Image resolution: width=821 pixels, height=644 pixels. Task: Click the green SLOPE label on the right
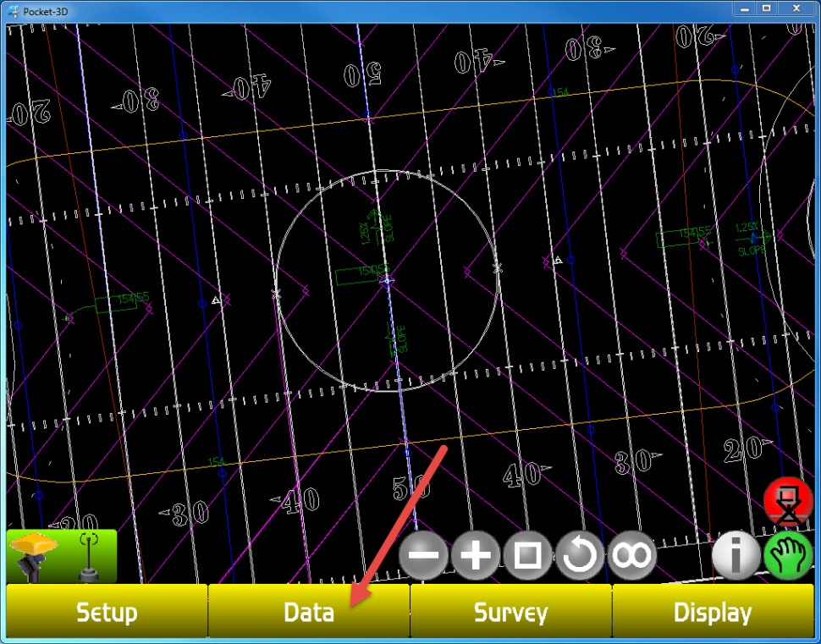[x=750, y=250]
